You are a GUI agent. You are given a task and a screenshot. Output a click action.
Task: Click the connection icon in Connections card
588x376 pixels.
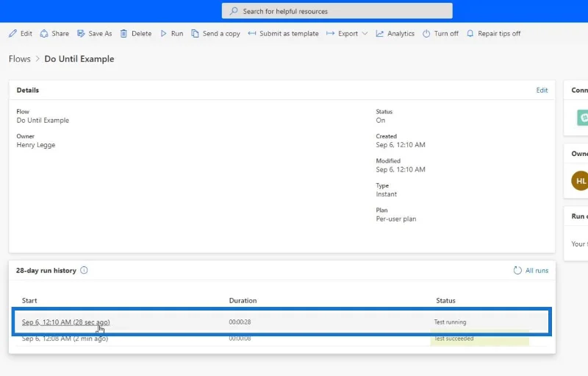pyautogui.click(x=582, y=118)
